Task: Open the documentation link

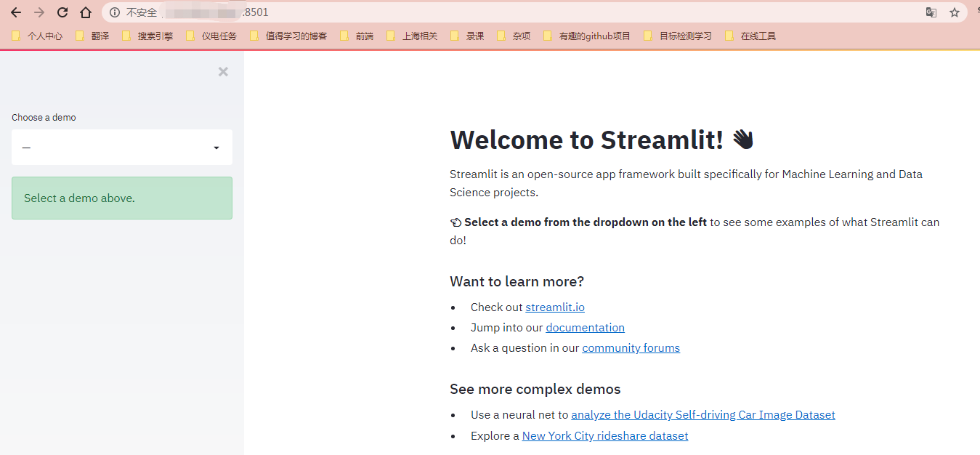Action: pyautogui.click(x=585, y=327)
